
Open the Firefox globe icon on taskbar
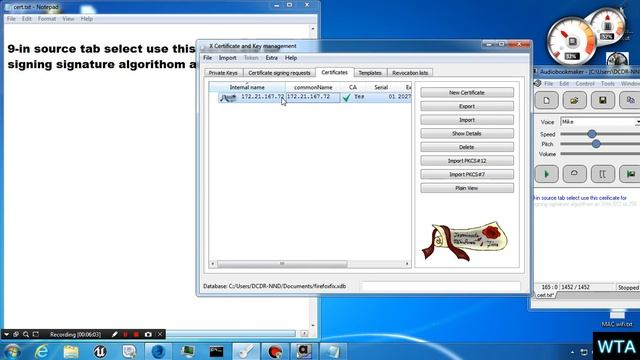point(158,351)
